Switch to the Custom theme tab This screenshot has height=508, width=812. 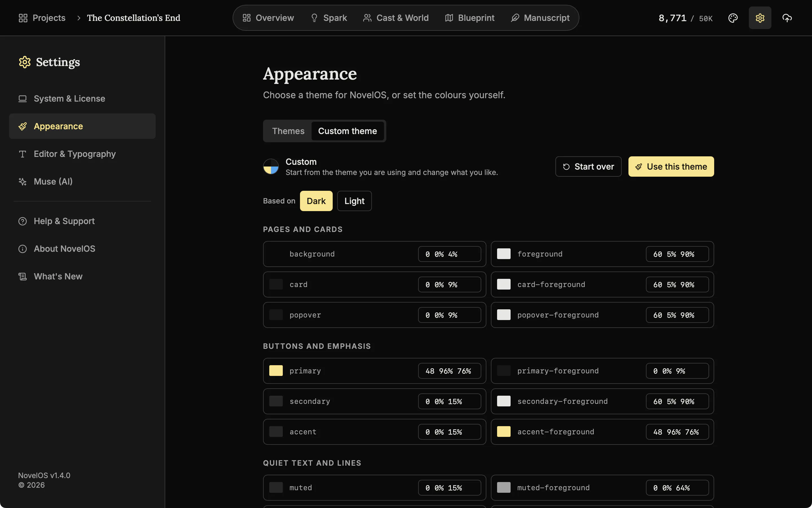348,131
